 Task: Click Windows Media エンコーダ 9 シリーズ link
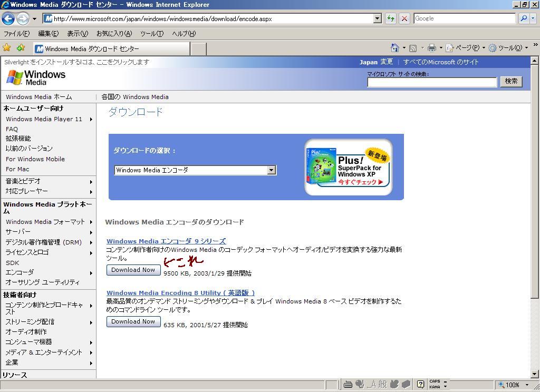tap(166, 241)
